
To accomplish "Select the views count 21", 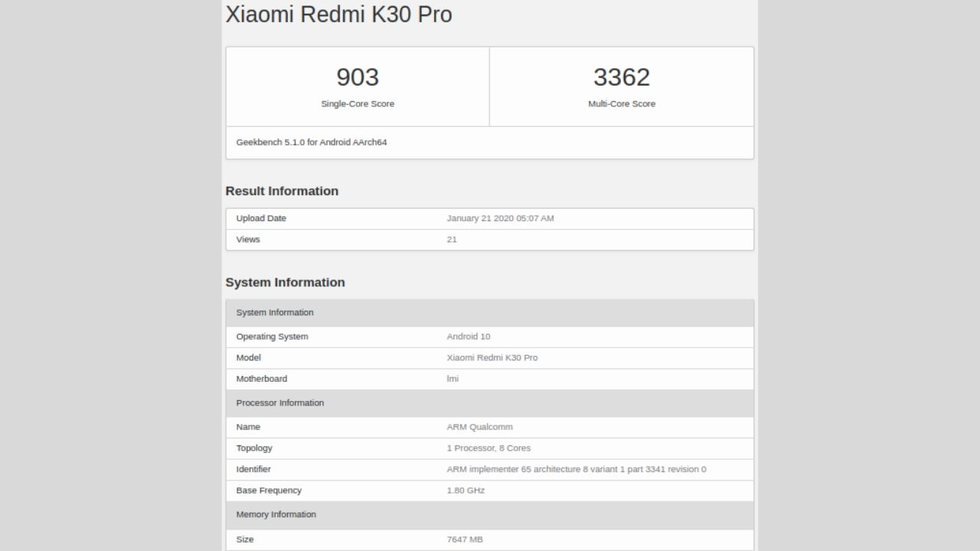I will coord(452,240).
